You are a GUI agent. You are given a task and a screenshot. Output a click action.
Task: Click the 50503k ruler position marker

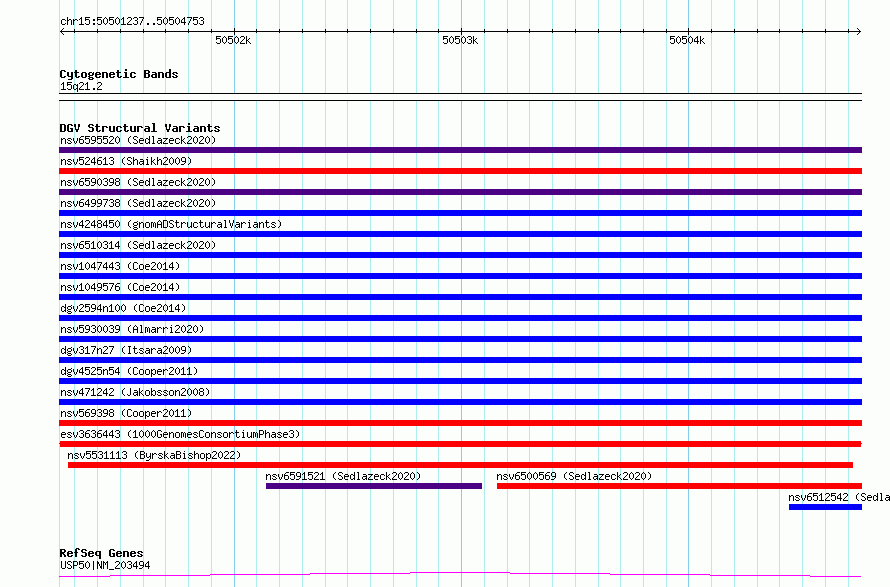[x=460, y=40]
